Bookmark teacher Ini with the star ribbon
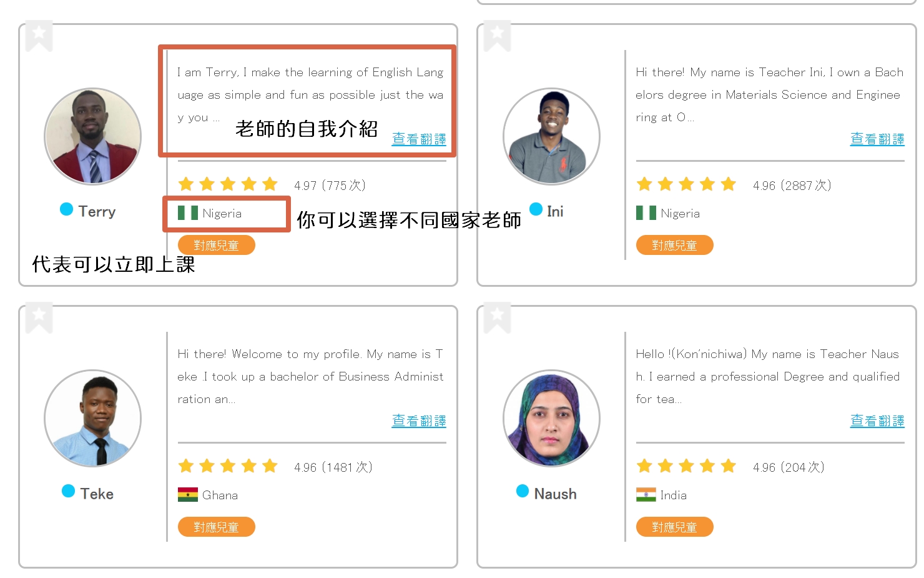This screenshot has height=578, width=924. (497, 36)
